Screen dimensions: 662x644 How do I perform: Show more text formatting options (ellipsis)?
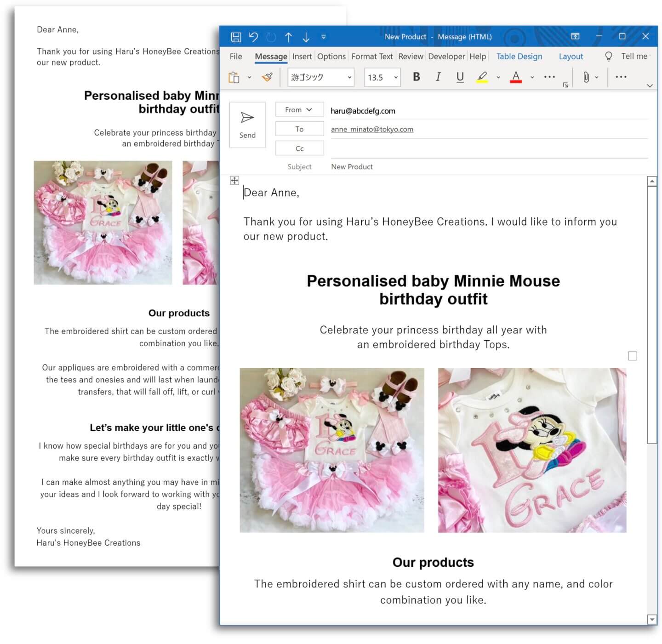pyautogui.click(x=549, y=77)
